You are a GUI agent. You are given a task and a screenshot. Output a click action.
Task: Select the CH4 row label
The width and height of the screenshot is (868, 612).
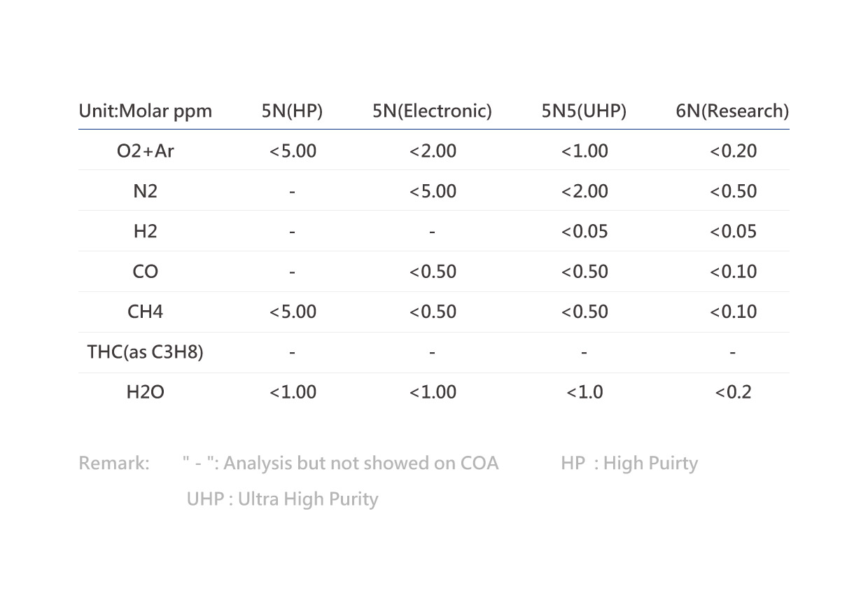click(145, 312)
